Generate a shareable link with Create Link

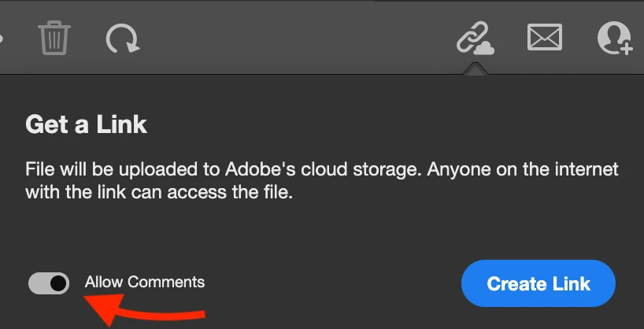click(x=539, y=283)
